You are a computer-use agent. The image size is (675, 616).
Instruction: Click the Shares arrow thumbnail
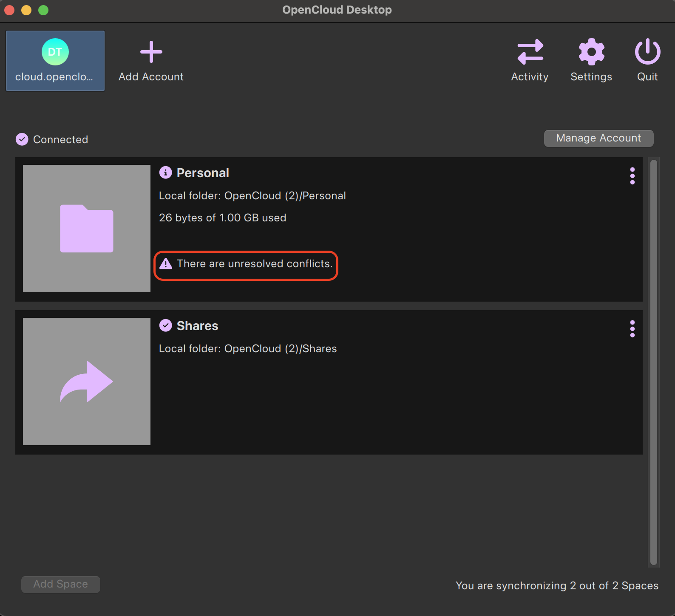coord(87,381)
